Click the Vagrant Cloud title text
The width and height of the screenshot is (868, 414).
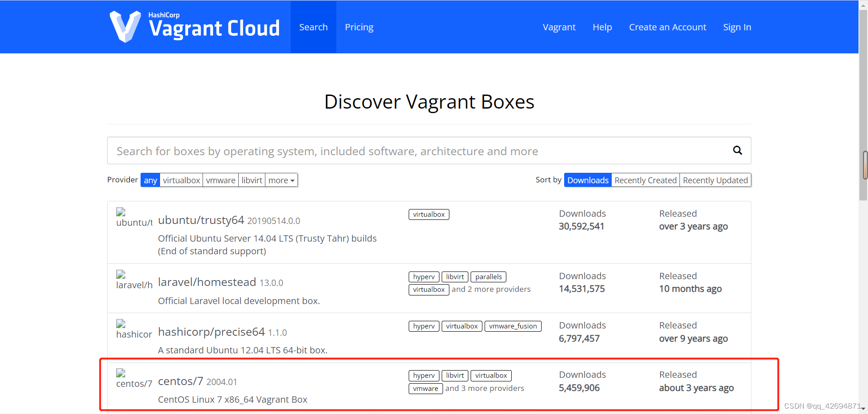coord(214,28)
